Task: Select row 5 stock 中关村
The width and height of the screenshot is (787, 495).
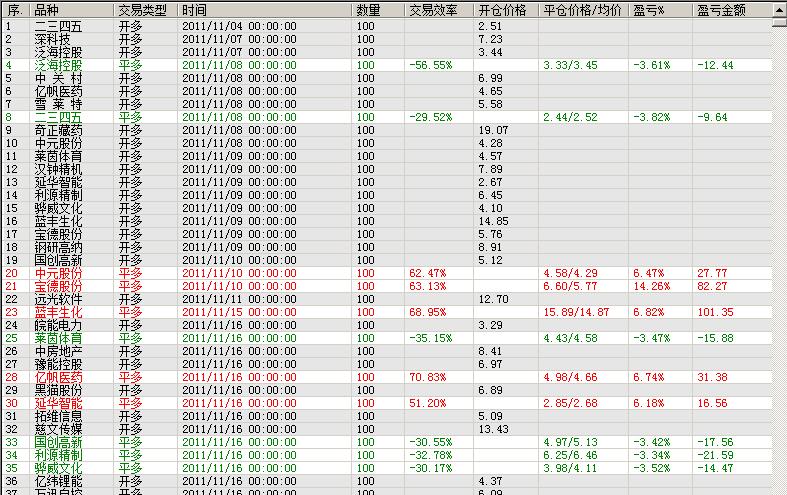Action: [58, 78]
